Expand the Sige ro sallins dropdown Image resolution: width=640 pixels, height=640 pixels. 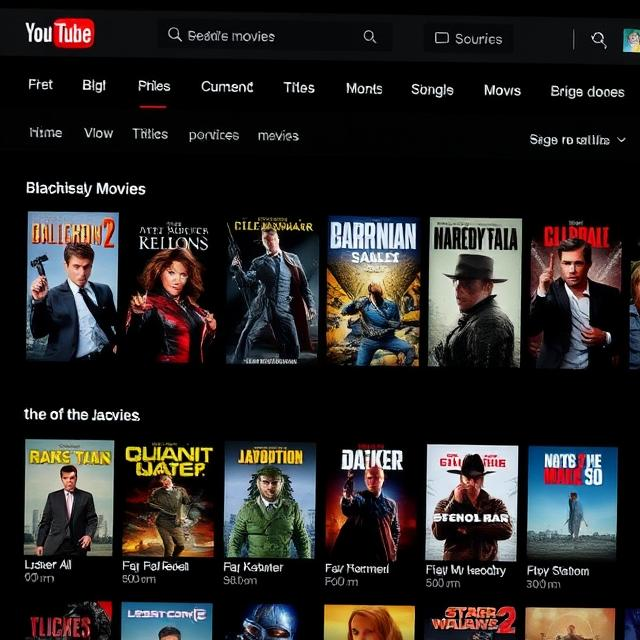pyautogui.click(x=577, y=140)
